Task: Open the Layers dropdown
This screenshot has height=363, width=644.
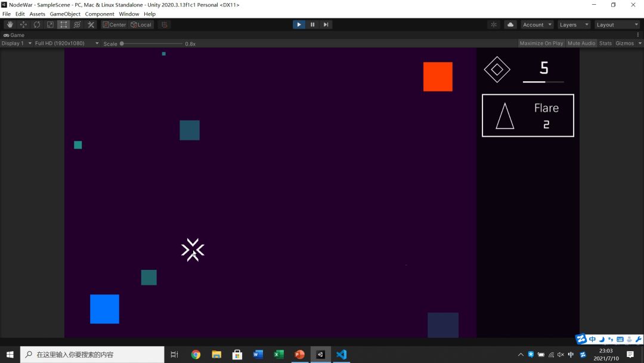Action: [x=573, y=24]
